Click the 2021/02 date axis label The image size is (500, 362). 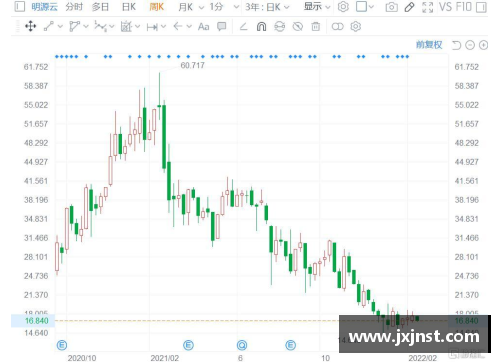pos(165,358)
